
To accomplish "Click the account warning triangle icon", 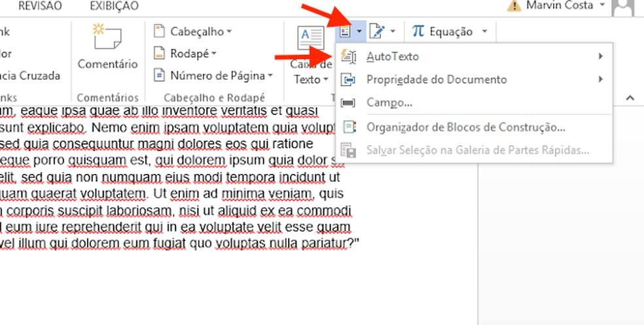I will (x=514, y=6).
